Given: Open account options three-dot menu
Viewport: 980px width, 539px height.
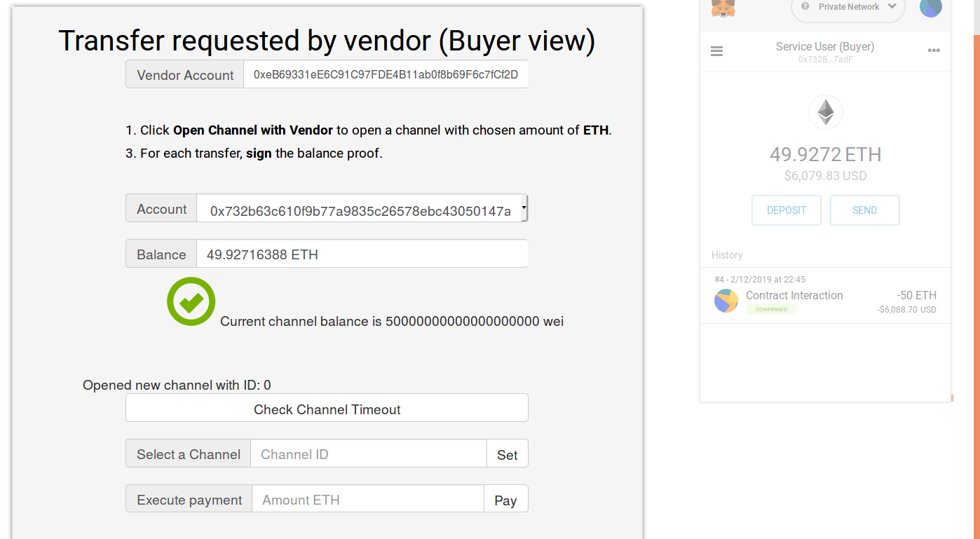Looking at the screenshot, I should (x=934, y=50).
